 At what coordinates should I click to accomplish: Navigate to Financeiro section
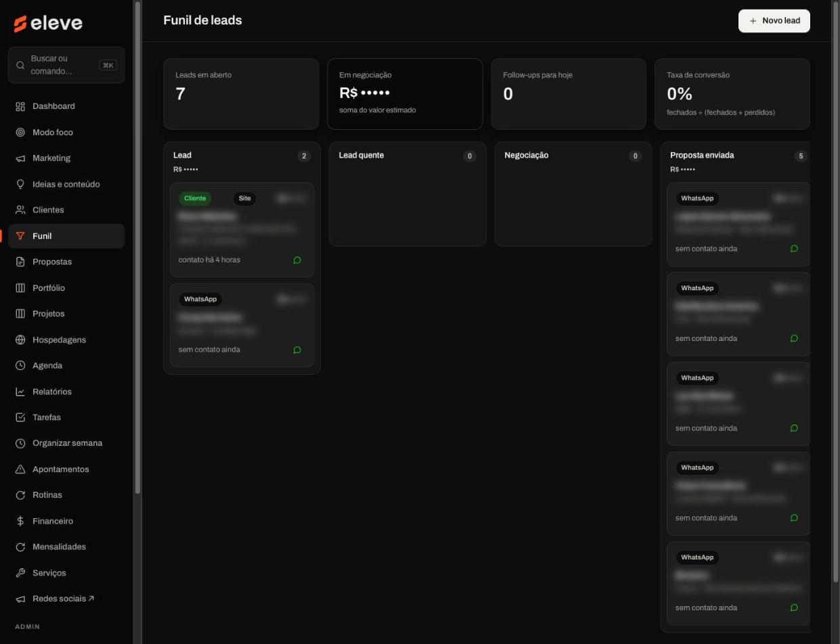click(x=66, y=521)
